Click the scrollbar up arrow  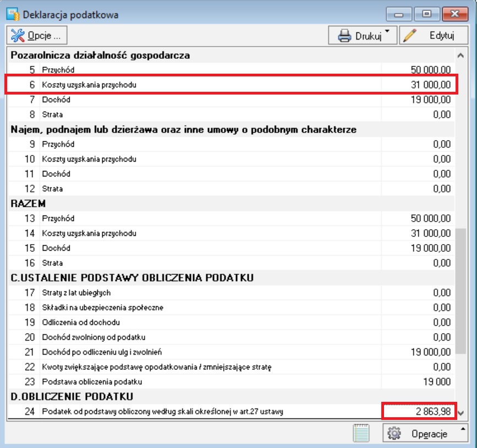pos(460,56)
